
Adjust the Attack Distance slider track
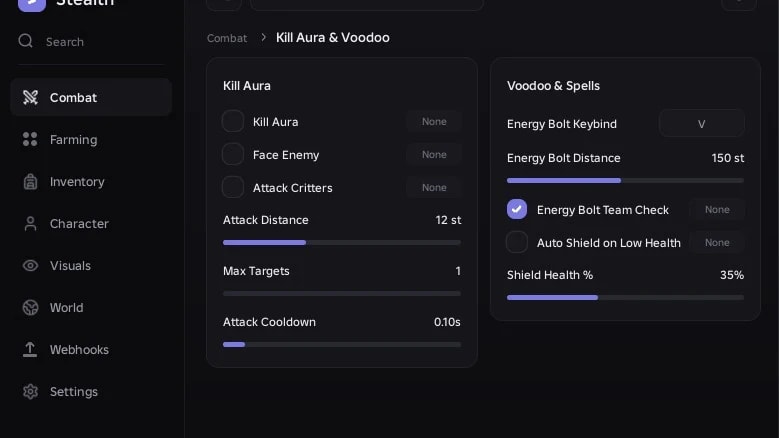(342, 243)
